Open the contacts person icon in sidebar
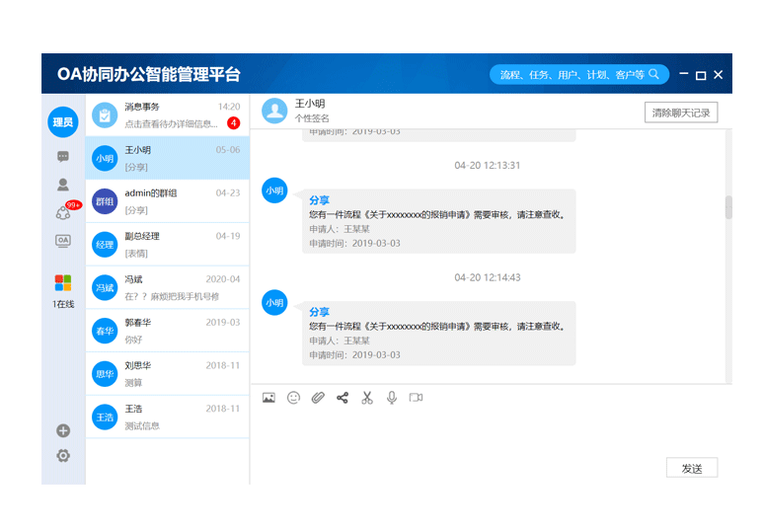This screenshot has height=532, width=764. [x=63, y=185]
